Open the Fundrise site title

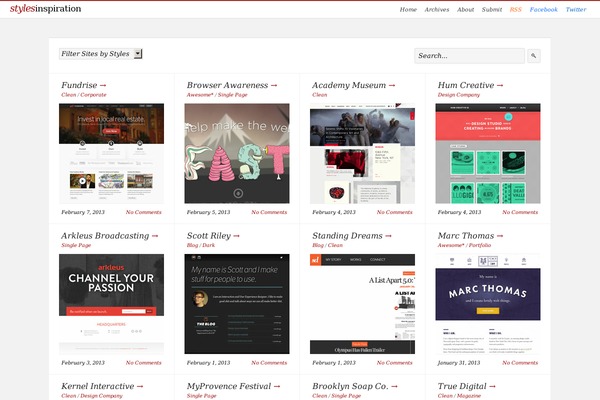pyautogui.click(x=83, y=85)
